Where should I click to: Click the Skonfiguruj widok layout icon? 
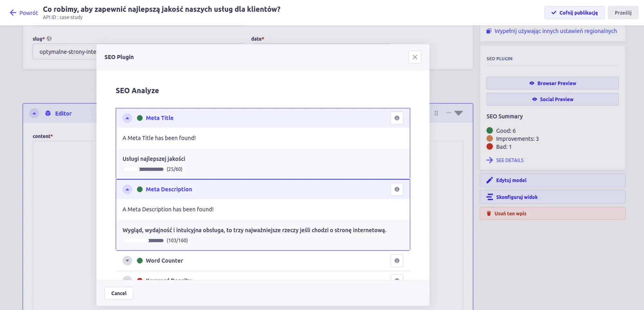click(x=489, y=197)
